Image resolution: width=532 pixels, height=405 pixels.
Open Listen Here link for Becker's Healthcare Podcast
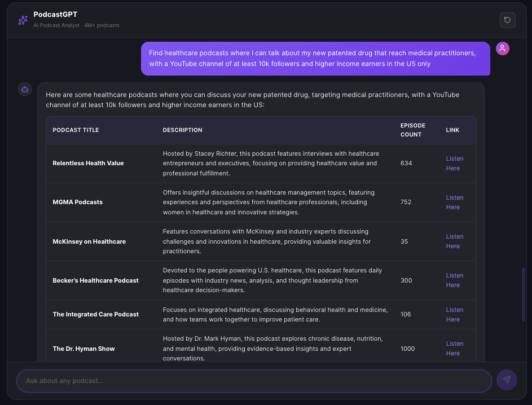(454, 280)
